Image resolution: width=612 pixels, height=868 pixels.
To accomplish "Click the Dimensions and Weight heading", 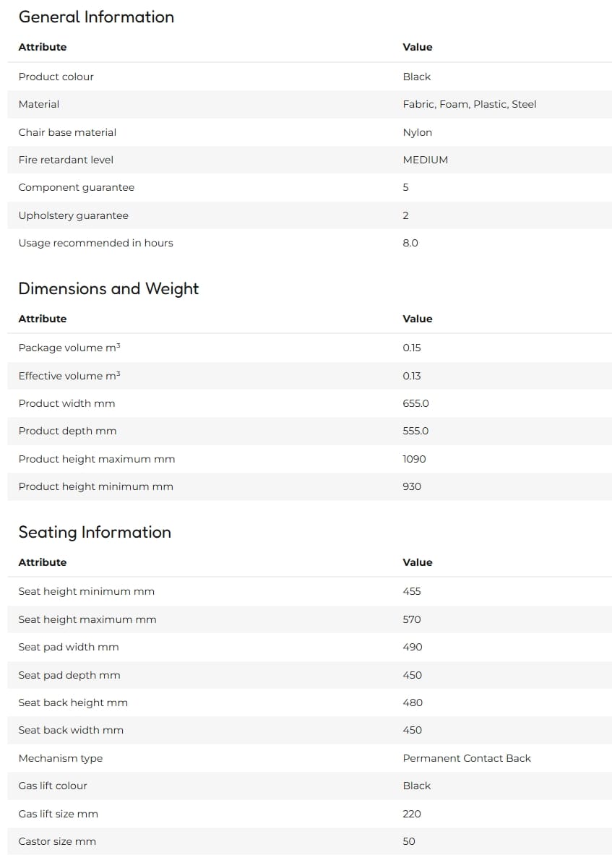I will (x=108, y=289).
